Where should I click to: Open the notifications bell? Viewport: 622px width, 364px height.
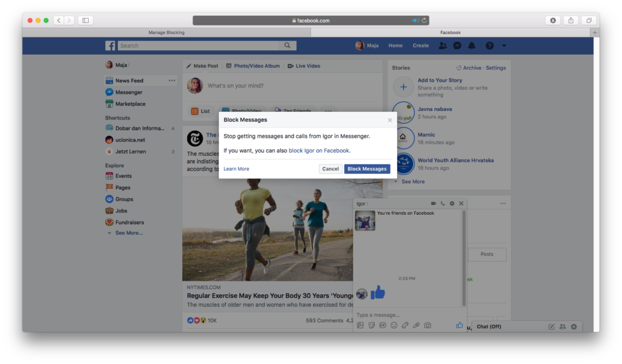pos(472,45)
